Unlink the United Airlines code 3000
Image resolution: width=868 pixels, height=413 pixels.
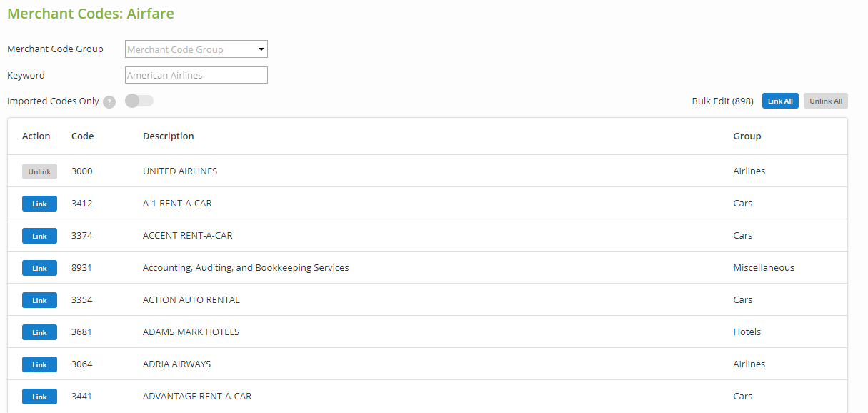[x=39, y=171]
